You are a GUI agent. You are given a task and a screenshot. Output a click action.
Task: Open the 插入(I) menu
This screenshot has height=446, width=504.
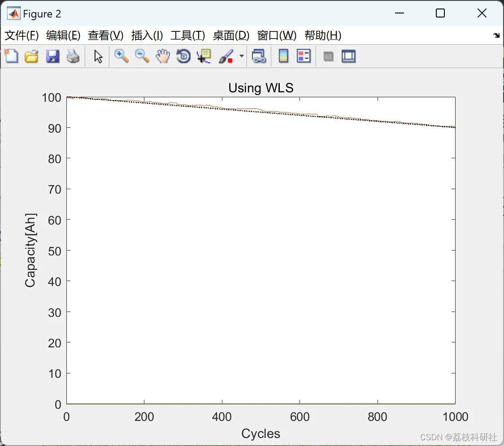(x=147, y=35)
